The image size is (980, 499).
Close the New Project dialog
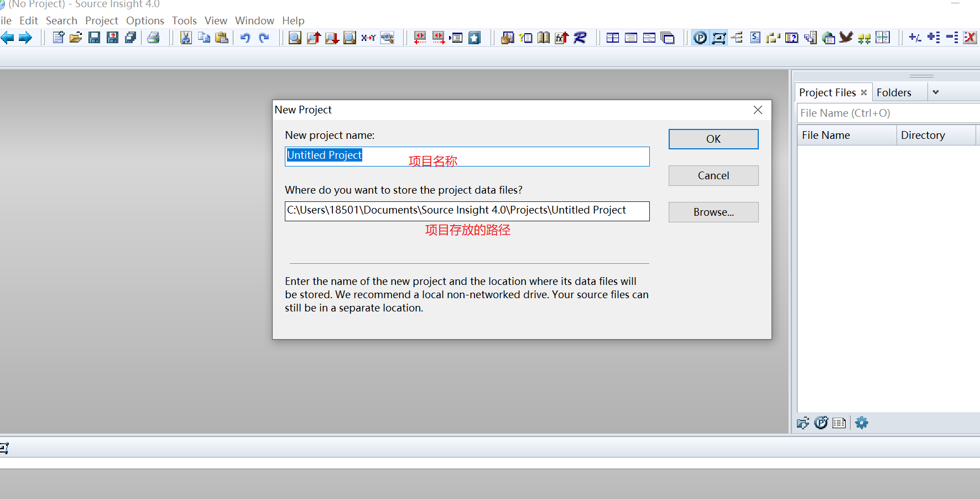click(758, 110)
